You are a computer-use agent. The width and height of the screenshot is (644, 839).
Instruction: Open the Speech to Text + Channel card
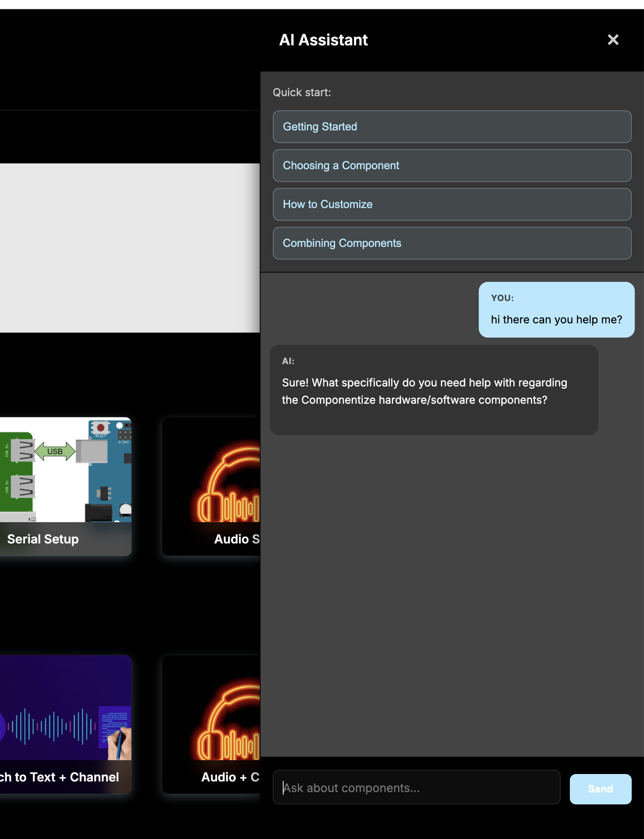pos(66,724)
